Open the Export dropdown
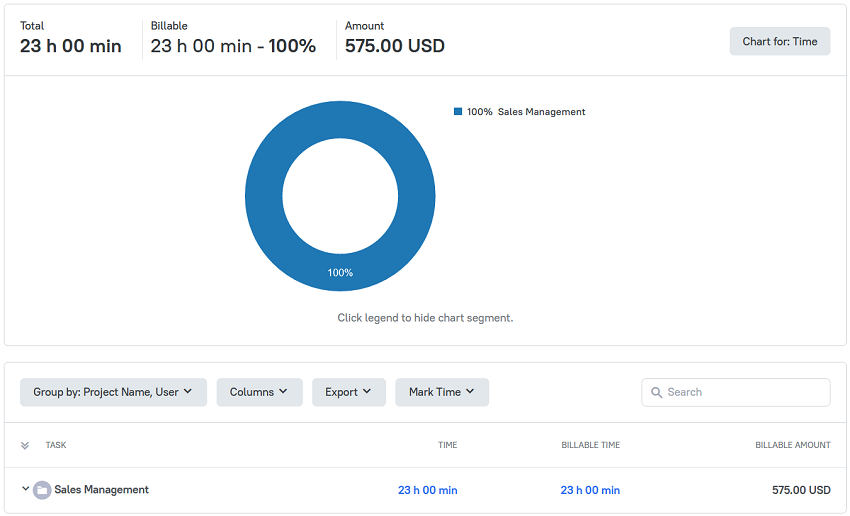This screenshot has height=516, width=850. click(349, 392)
